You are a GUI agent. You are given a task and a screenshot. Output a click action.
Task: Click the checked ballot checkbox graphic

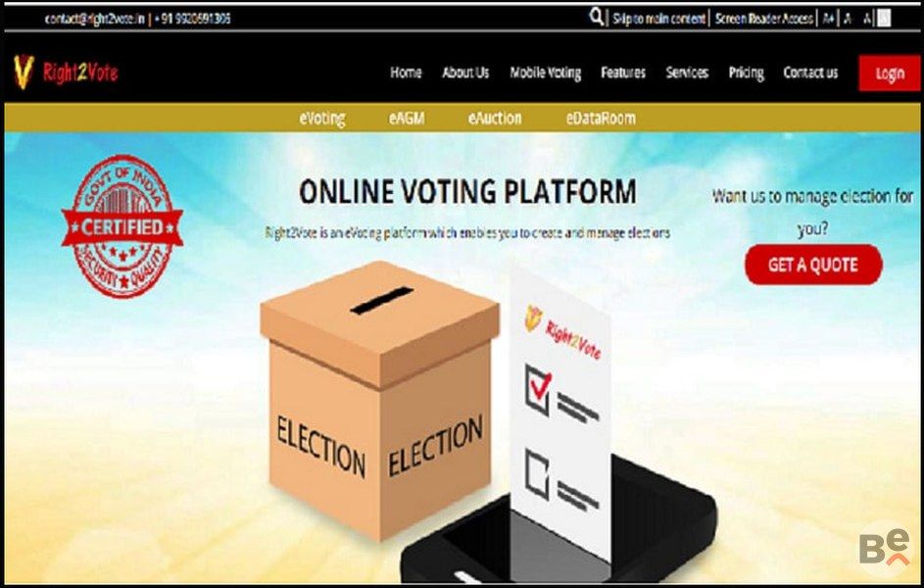click(x=538, y=389)
